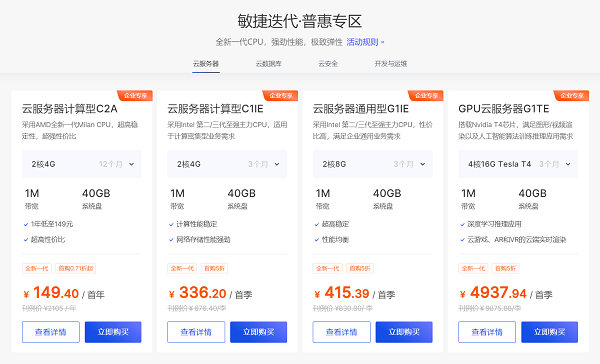Switch to the 开发与运维 tab

[390, 64]
